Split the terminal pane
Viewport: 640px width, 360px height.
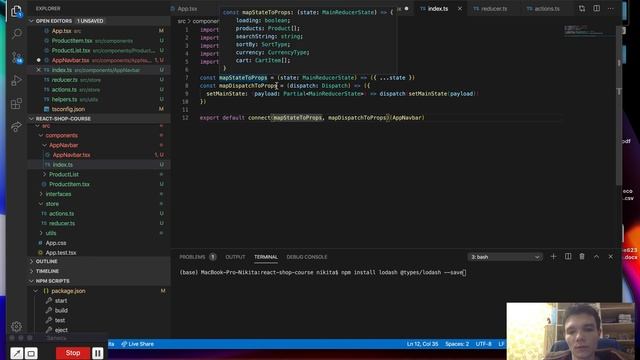click(568, 256)
